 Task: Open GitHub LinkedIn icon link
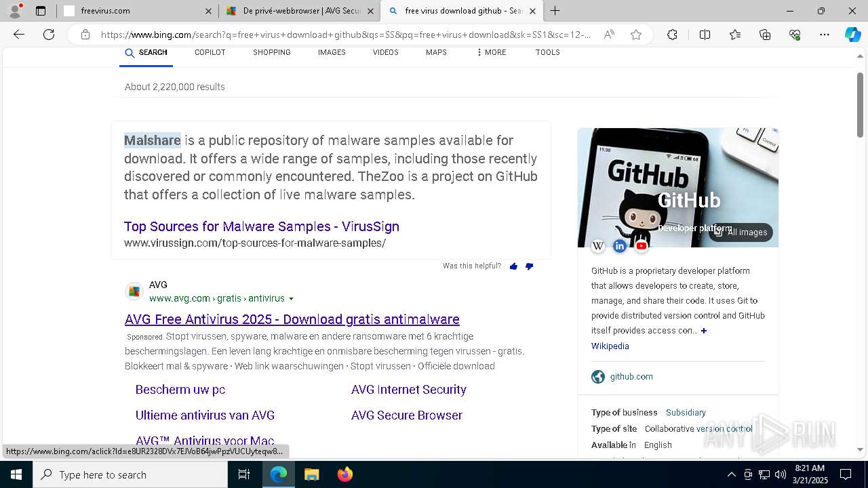tap(619, 246)
